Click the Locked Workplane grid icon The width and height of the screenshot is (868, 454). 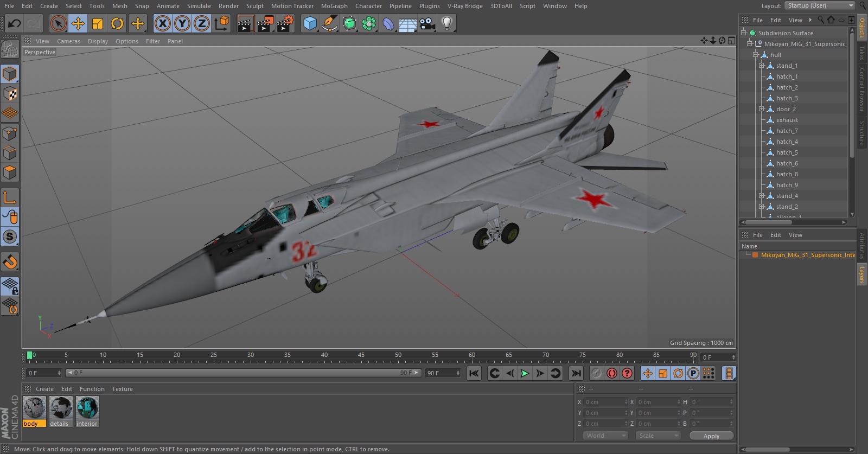[x=10, y=286]
